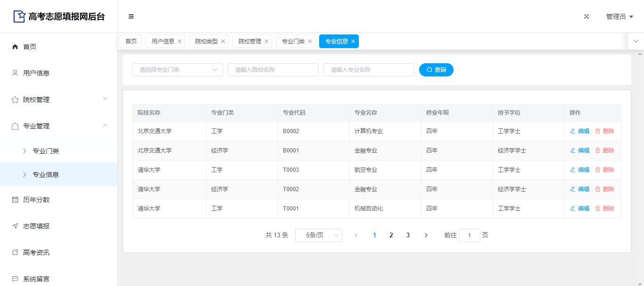Expand the 院校管理 sidebar menu
This screenshot has height=286, width=644.
click(x=58, y=100)
